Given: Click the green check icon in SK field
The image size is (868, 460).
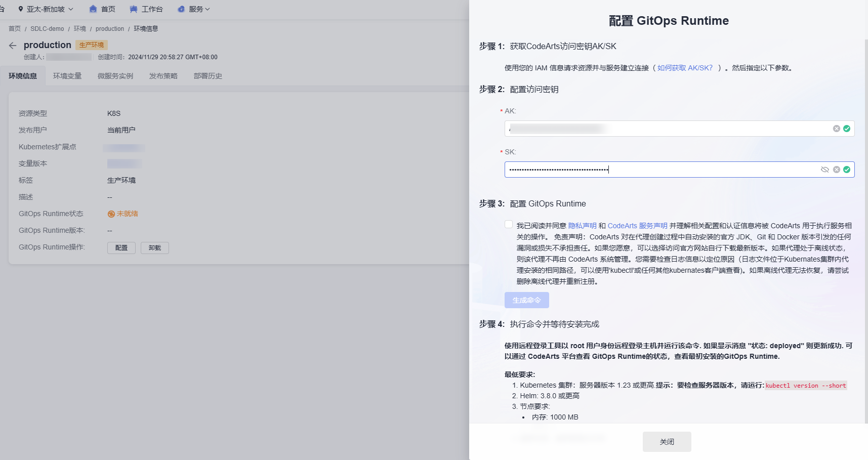Looking at the screenshot, I should (847, 170).
